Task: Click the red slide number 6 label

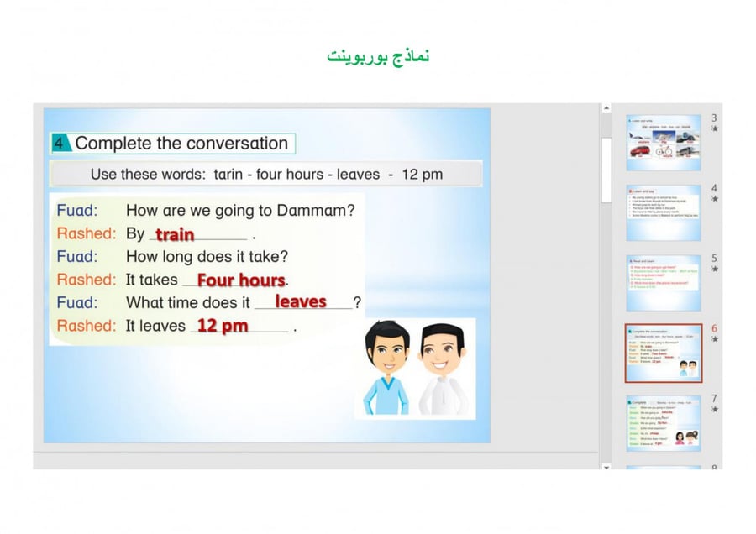Action: click(714, 328)
